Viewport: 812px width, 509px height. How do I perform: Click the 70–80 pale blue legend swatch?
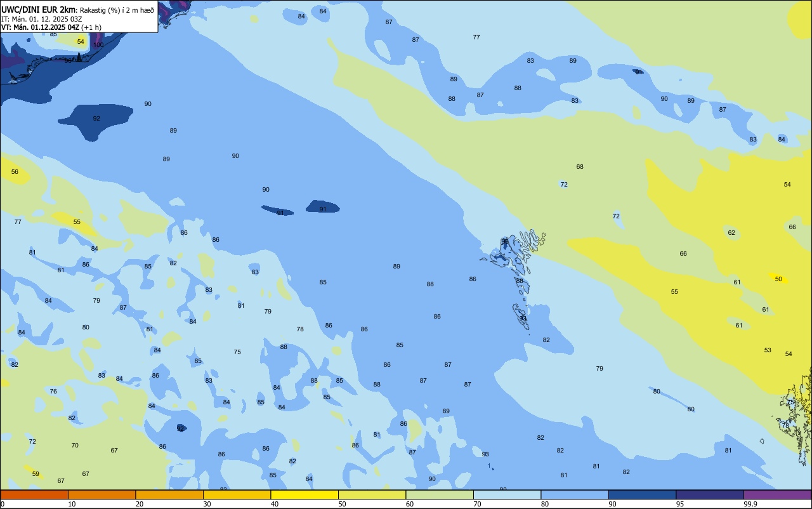coord(507,494)
